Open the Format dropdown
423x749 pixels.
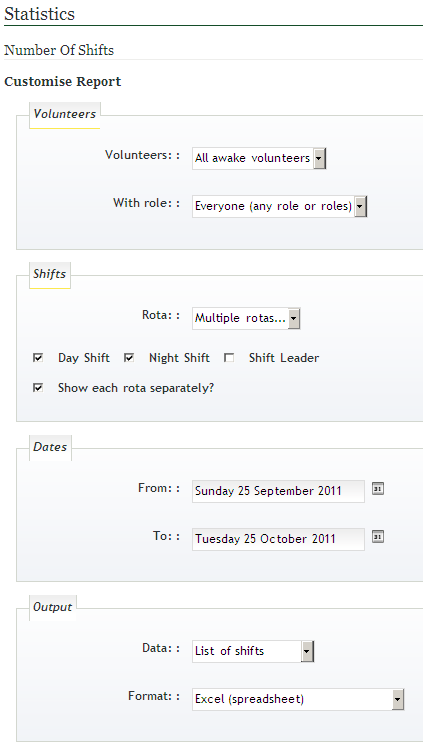(298, 699)
